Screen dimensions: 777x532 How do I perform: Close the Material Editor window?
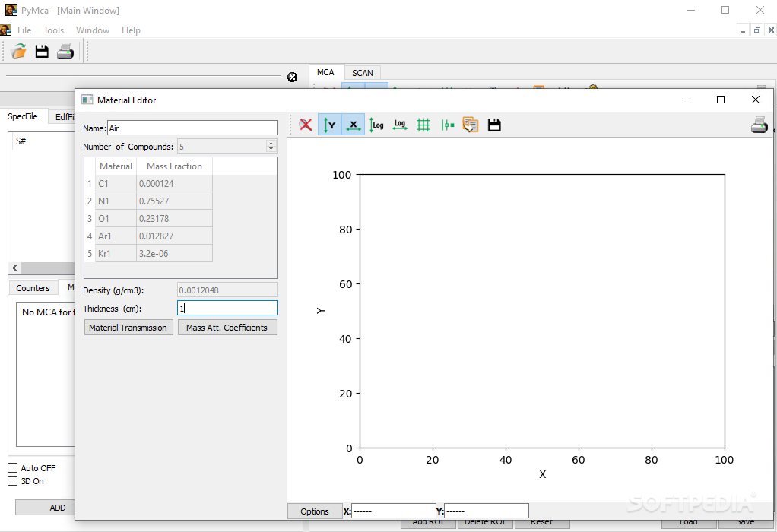[x=755, y=100]
